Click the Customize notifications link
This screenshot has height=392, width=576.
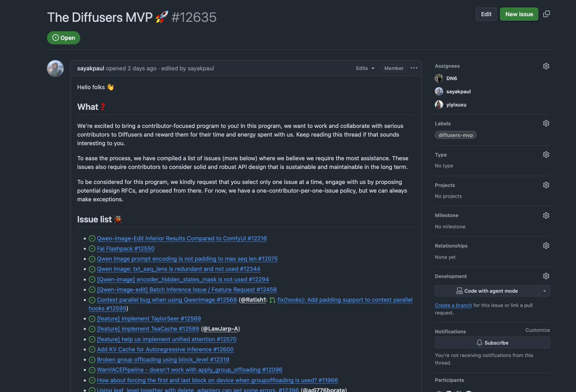(538, 330)
